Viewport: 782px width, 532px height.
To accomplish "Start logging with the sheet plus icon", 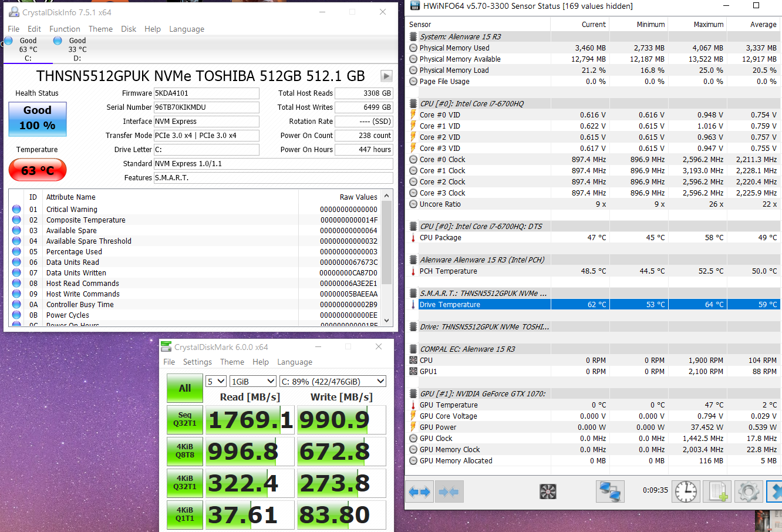I will pyautogui.click(x=717, y=491).
